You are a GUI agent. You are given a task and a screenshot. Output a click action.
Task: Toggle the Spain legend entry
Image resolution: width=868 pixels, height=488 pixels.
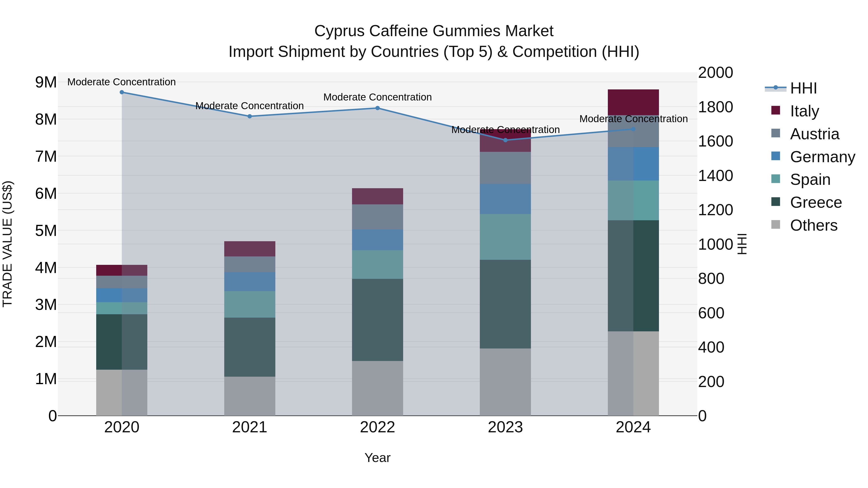tap(800, 179)
